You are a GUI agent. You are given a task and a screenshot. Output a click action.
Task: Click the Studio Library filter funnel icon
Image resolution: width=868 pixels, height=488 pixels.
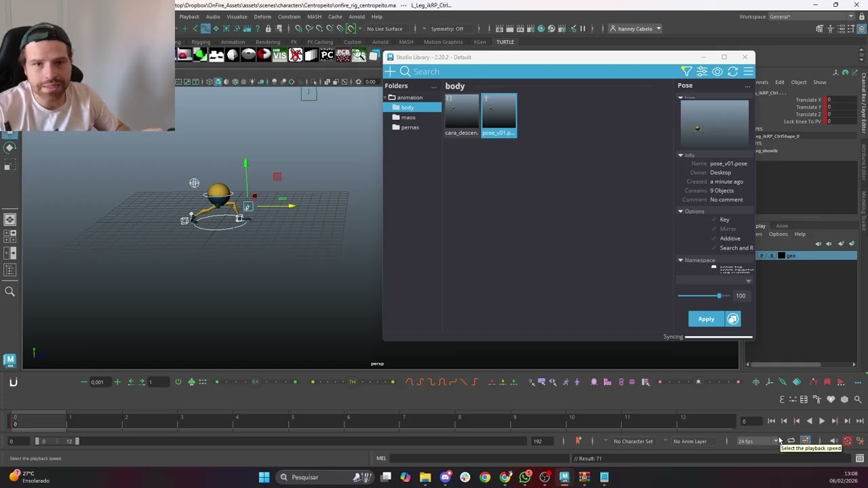pyautogui.click(x=686, y=71)
